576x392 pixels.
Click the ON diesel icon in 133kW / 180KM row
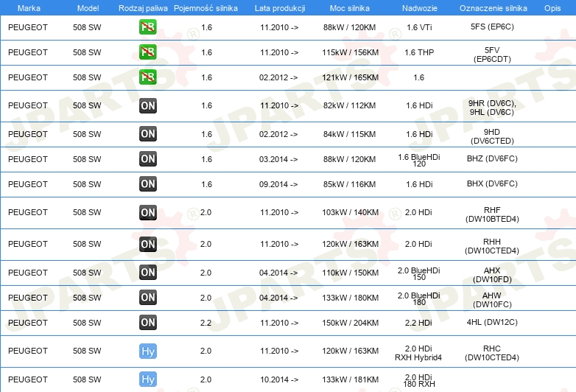pos(147,297)
